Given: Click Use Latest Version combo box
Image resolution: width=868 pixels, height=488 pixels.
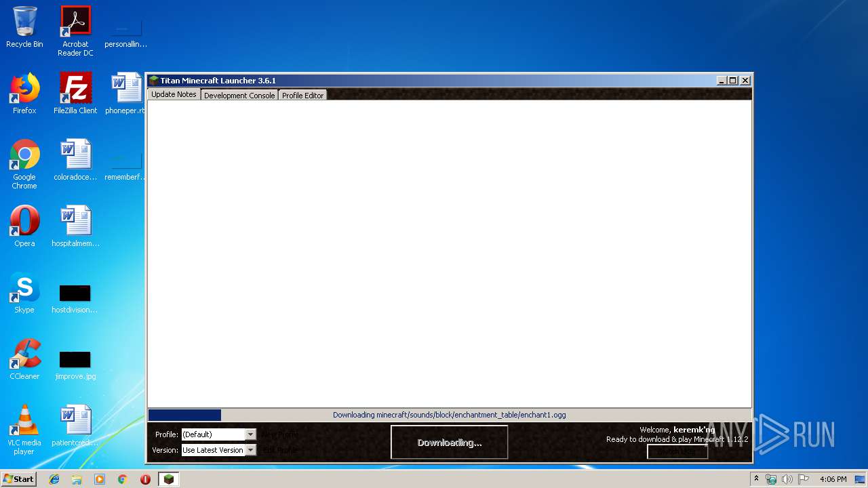Looking at the screenshot, I should (x=218, y=450).
